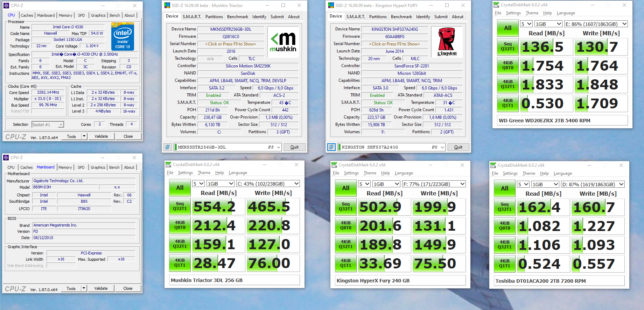Open the File menu in the Toshiba CrystalDiskMark

click(x=495, y=173)
